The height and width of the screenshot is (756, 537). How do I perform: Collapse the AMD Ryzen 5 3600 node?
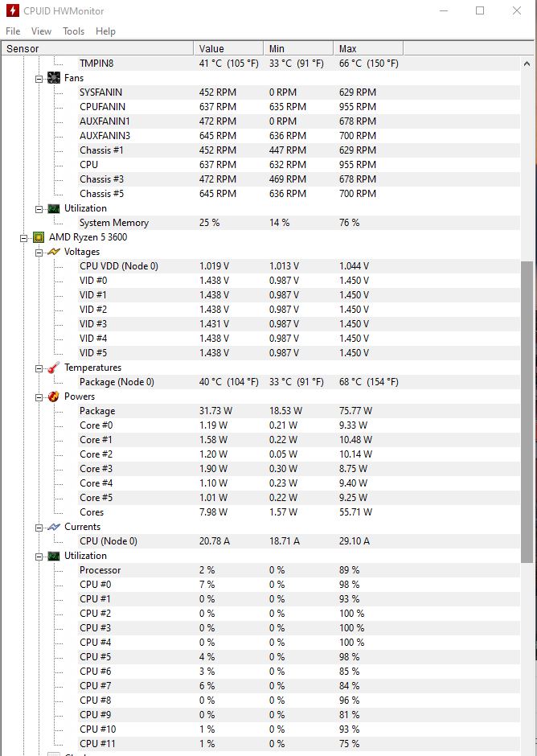[x=23, y=238]
